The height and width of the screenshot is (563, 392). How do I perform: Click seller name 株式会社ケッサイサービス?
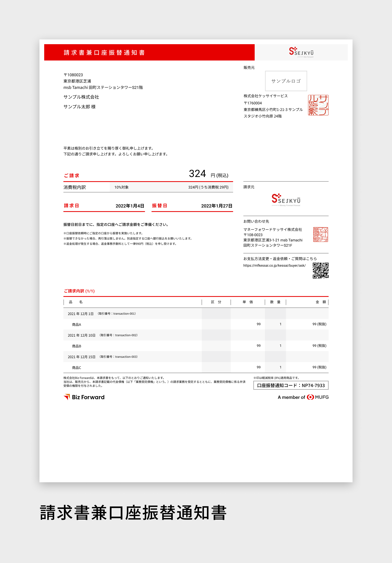(266, 96)
